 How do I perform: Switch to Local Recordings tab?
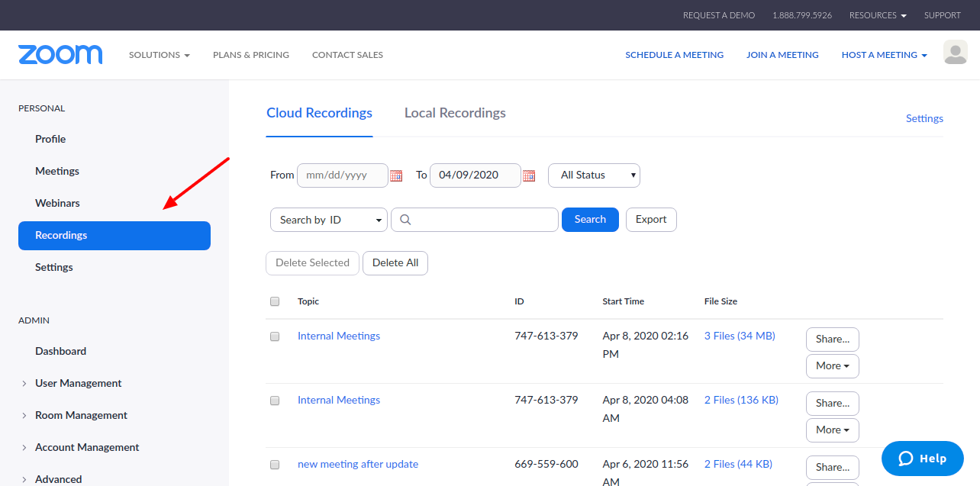click(455, 113)
